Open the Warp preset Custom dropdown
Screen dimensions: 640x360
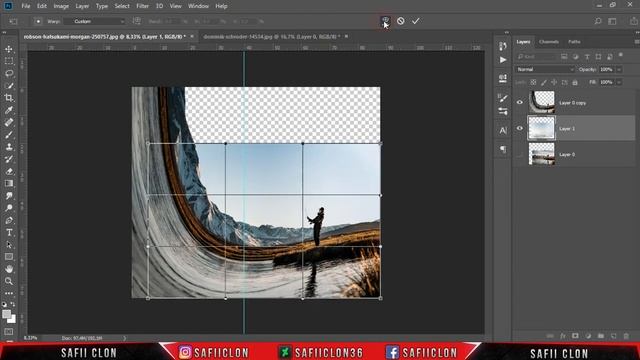click(98, 21)
